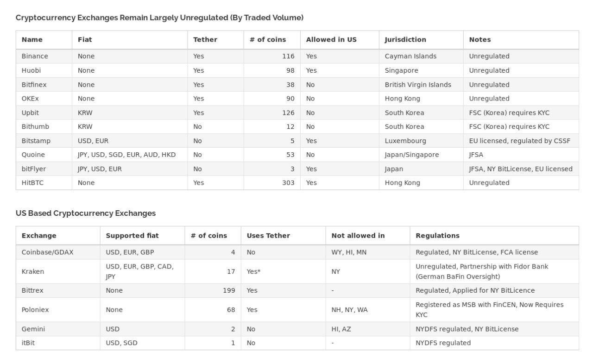Click the Uses Tether column header
The width and height of the screenshot is (593, 364).
coord(268,236)
